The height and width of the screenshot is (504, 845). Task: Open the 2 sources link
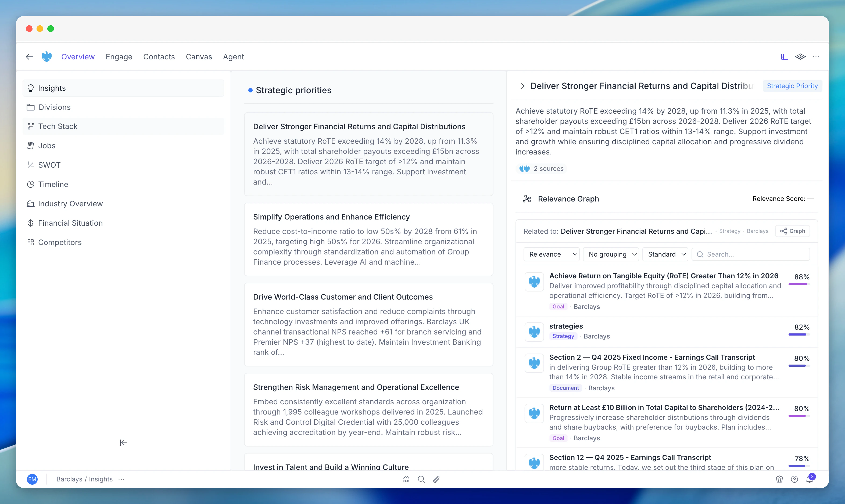click(x=542, y=168)
